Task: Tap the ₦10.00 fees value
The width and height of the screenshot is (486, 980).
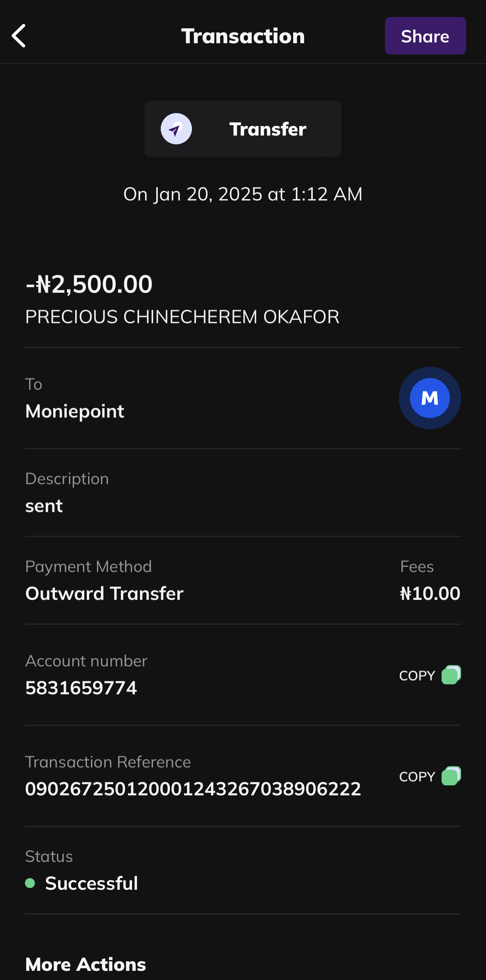Action: [x=430, y=593]
